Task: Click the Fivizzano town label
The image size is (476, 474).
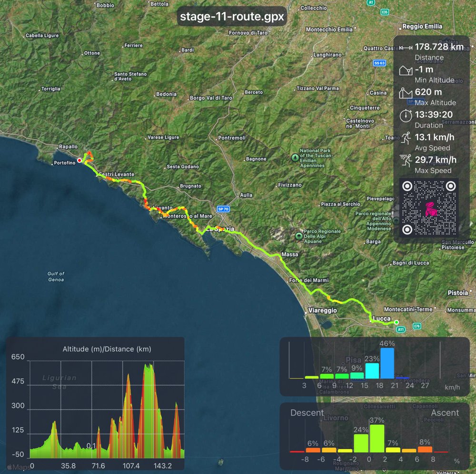Action: [289, 185]
